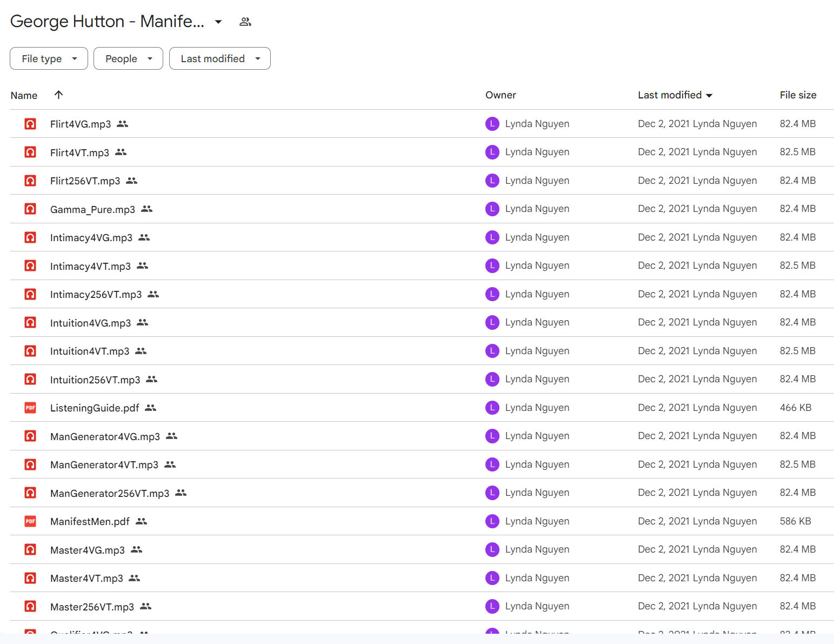Click the audio icon beside Flirt4VG.mp3

pos(30,124)
